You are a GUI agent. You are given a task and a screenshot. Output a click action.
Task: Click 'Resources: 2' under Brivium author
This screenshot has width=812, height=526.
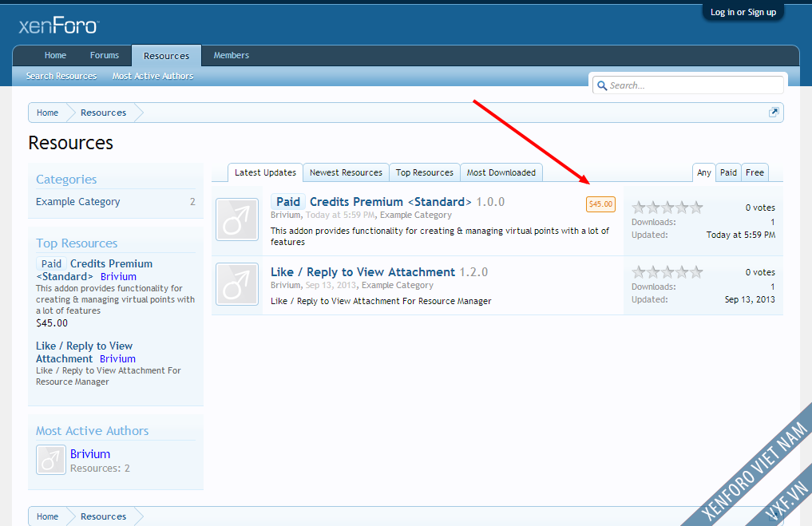click(x=100, y=469)
